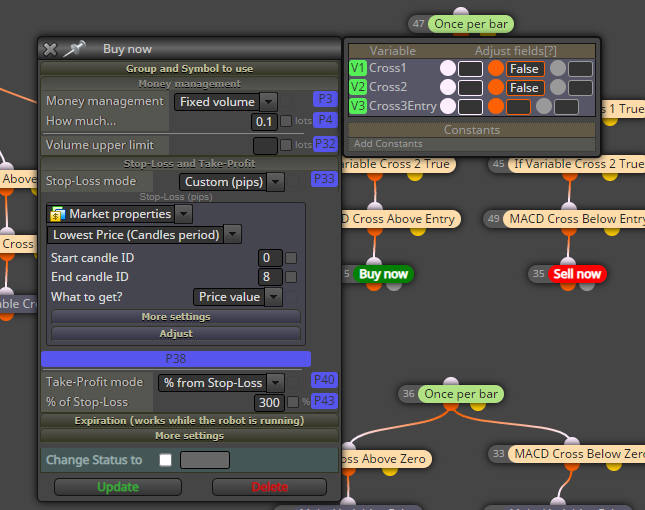Click the Adjust fields[?] header
Viewport: 645px width, 510px height.
pos(515,51)
